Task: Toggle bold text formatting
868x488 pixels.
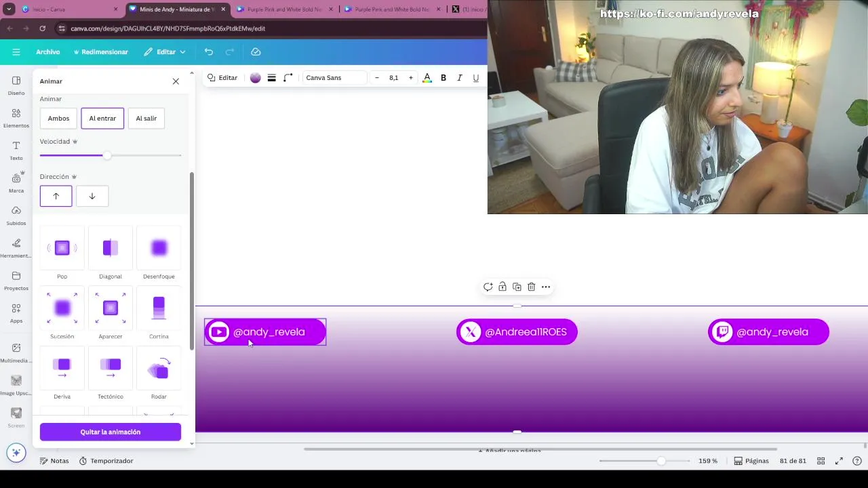Action: point(443,78)
